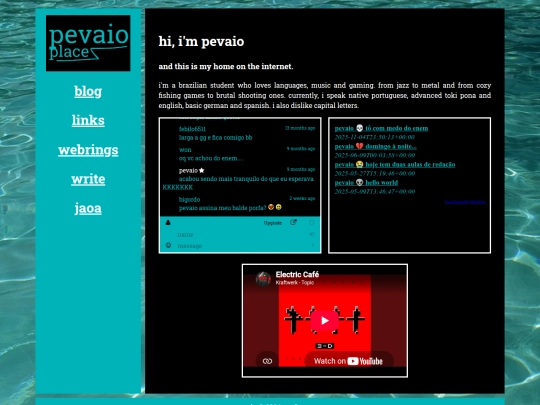Click timestamp under 'hello world' post
540x405 pixels.
coord(375,191)
